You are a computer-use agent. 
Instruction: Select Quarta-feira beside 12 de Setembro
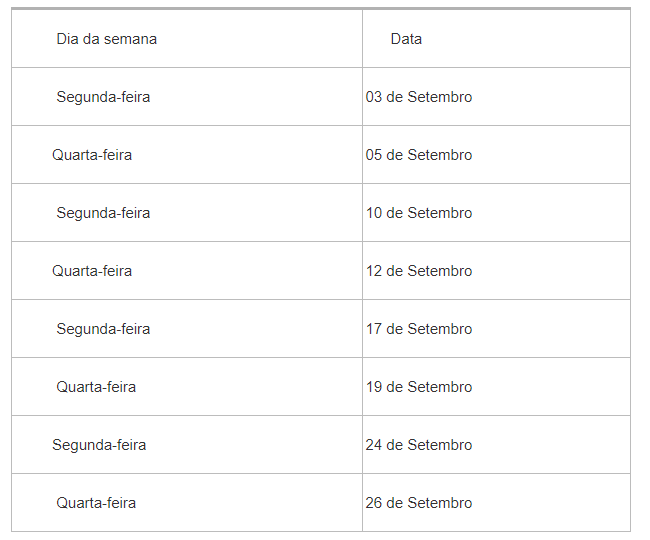(92, 271)
